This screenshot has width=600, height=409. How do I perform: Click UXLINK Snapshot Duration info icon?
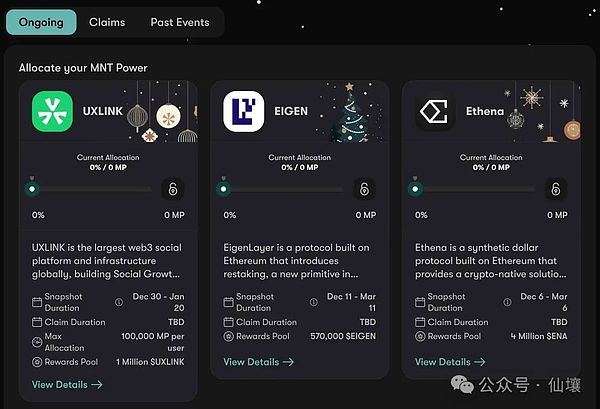pyautogui.click(x=118, y=302)
